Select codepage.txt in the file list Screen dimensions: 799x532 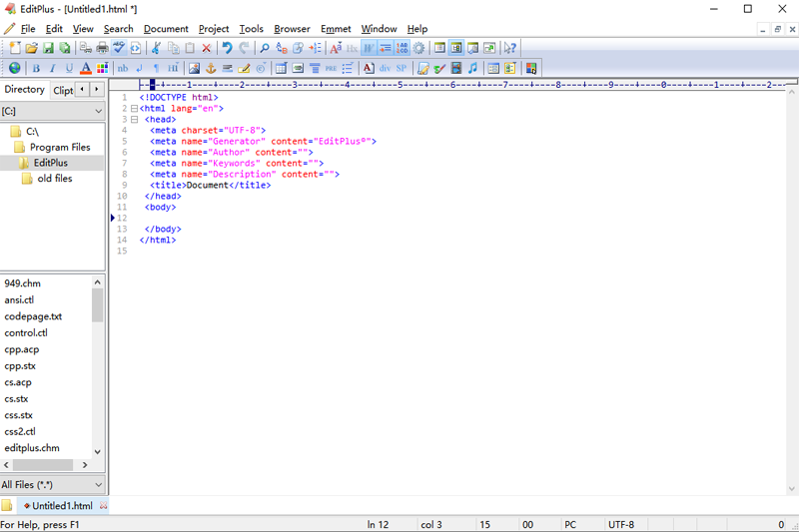click(x=33, y=316)
